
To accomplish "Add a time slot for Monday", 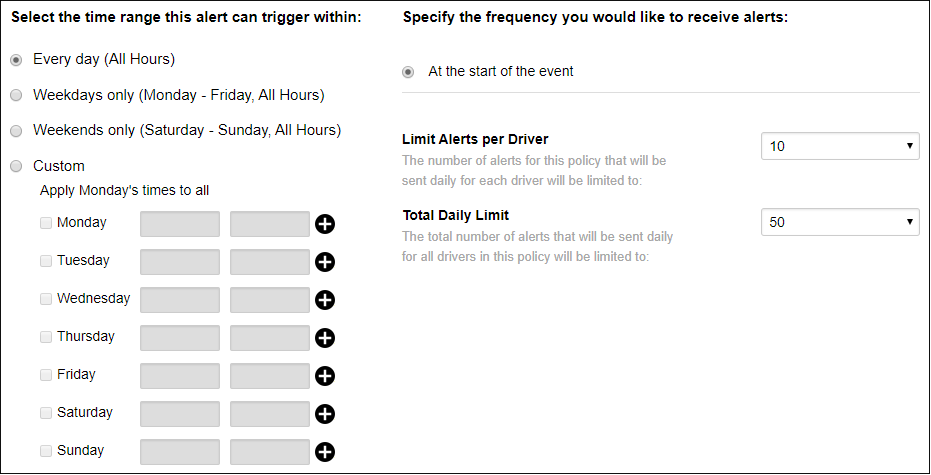I will pyautogui.click(x=325, y=224).
